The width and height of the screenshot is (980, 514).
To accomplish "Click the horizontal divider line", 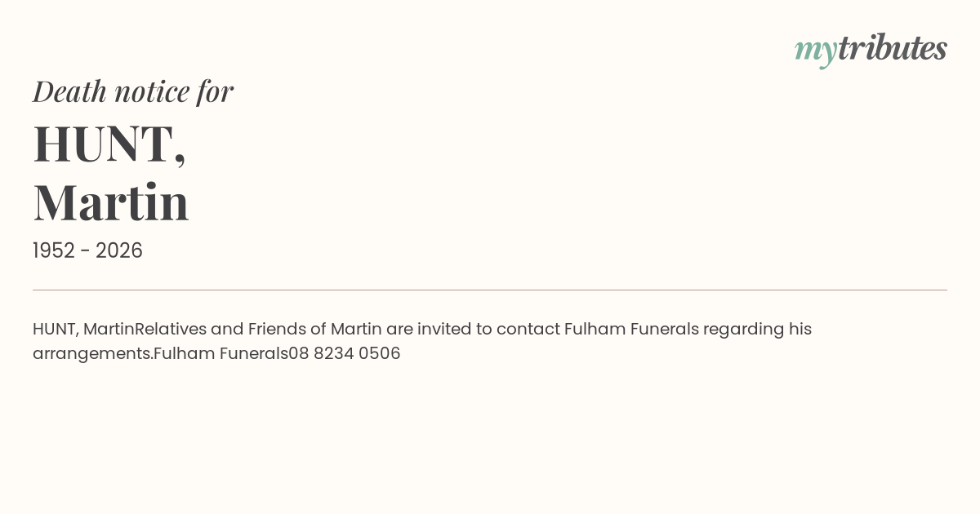I will pyautogui.click(x=490, y=290).
